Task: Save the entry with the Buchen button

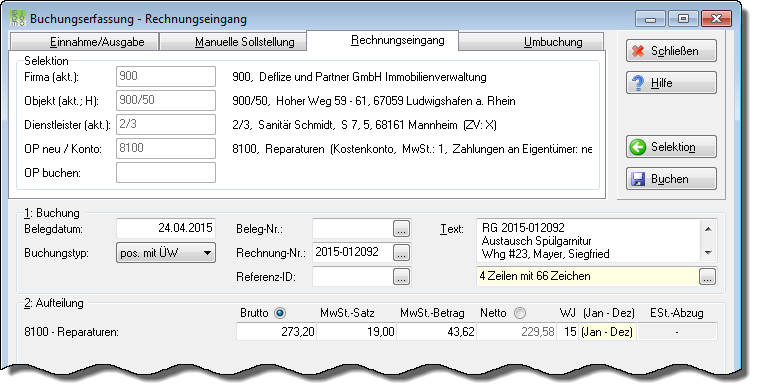Action: [x=671, y=179]
